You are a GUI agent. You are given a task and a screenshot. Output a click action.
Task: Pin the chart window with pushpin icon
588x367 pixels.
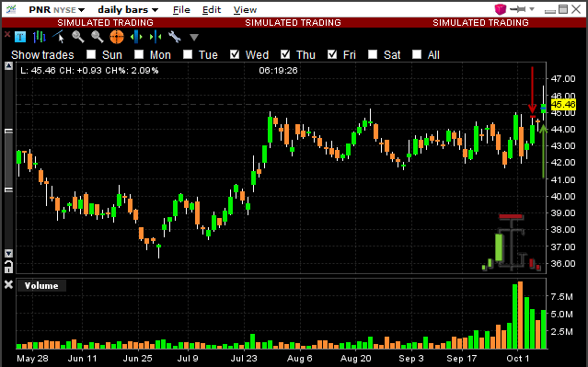click(x=518, y=9)
